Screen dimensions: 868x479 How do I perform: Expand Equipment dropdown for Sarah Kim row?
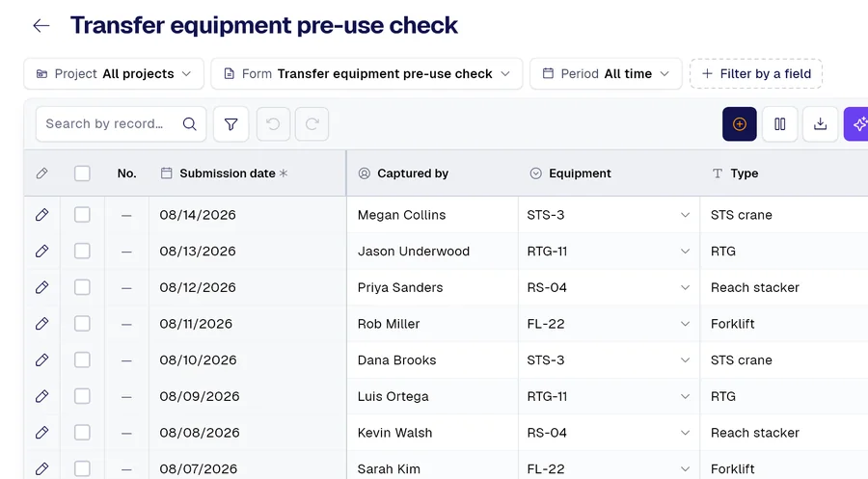click(685, 469)
